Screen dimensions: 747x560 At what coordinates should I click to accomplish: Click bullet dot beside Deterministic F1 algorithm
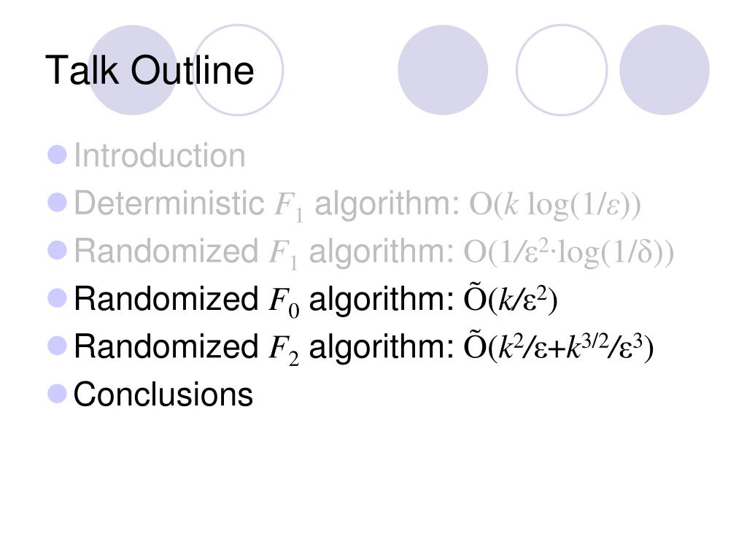pyautogui.click(x=57, y=203)
